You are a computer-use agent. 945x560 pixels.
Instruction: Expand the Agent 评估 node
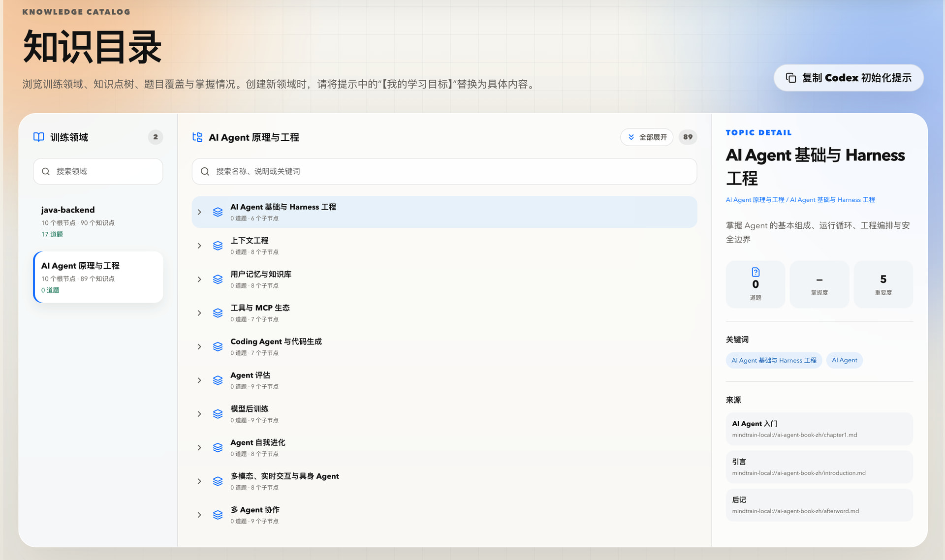pos(199,380)
